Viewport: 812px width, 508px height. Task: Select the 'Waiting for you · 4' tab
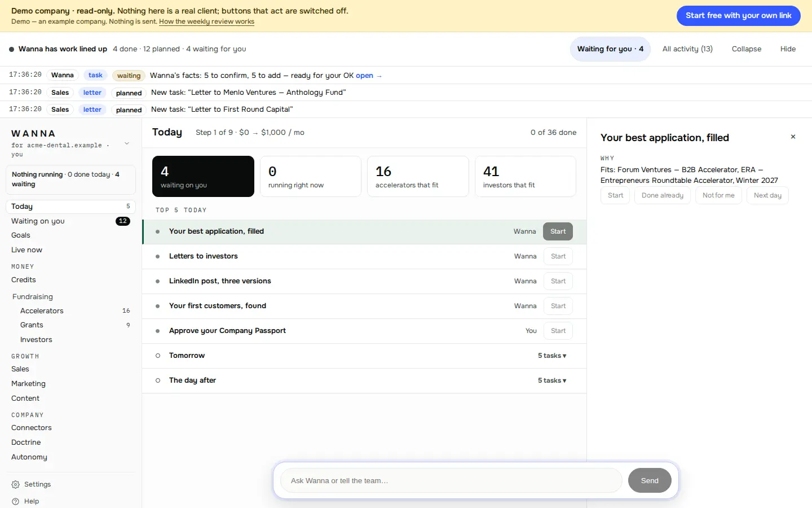[x=610, y=49]
